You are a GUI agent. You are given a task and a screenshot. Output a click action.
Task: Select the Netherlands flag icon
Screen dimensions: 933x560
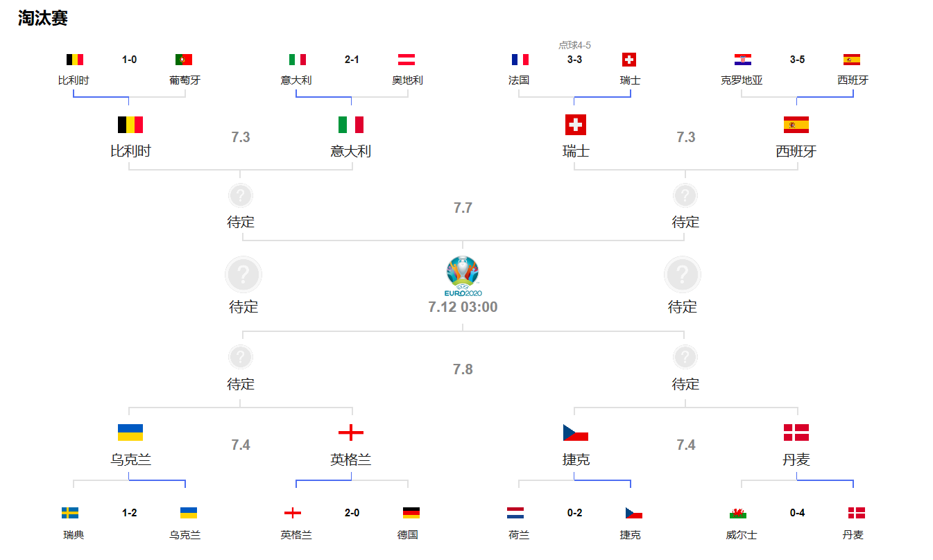[x=515, y=513]
